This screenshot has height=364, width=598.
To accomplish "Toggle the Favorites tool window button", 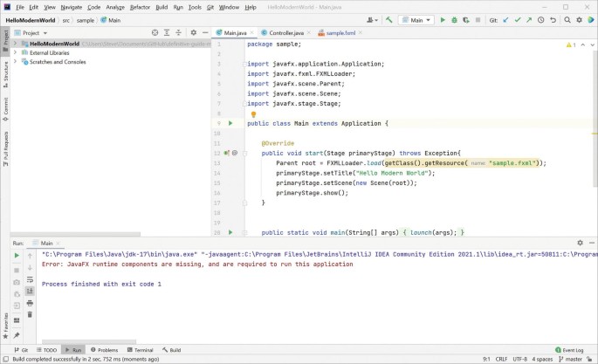I will [5, 325].
